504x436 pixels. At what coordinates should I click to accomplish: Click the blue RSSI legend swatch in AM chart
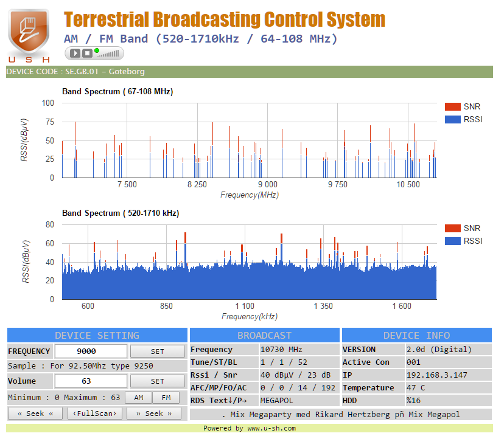tap(453, 241)
